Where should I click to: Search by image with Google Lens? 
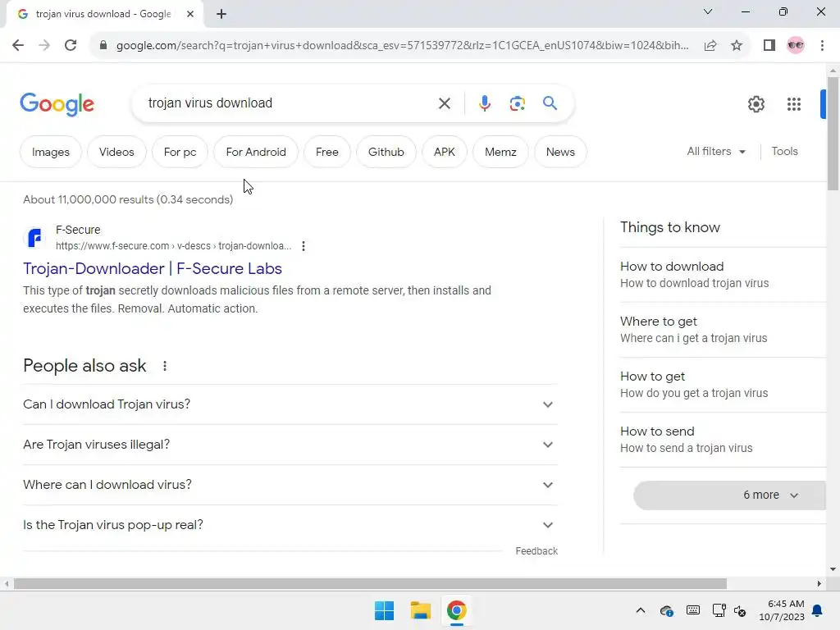point(517,103)
